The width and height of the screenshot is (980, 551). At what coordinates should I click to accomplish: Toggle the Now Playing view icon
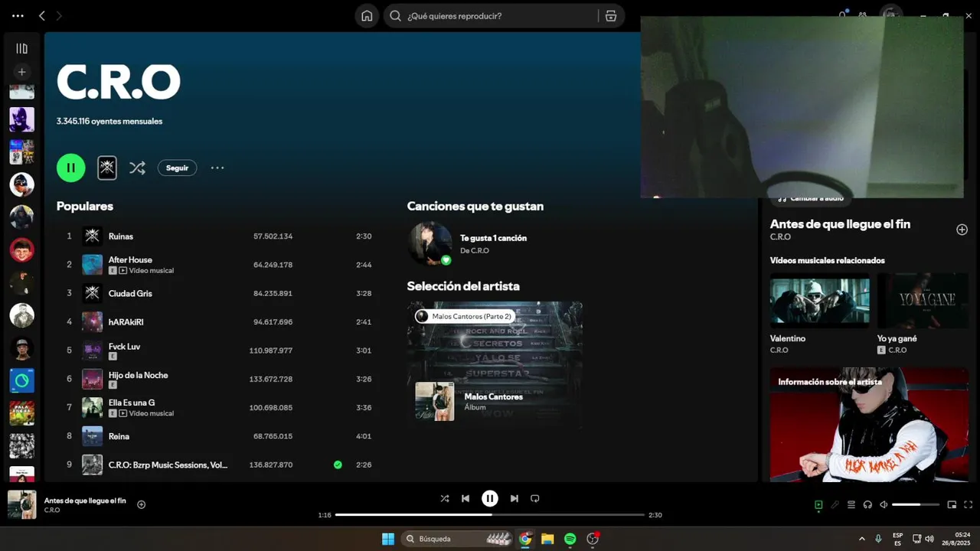818,504
